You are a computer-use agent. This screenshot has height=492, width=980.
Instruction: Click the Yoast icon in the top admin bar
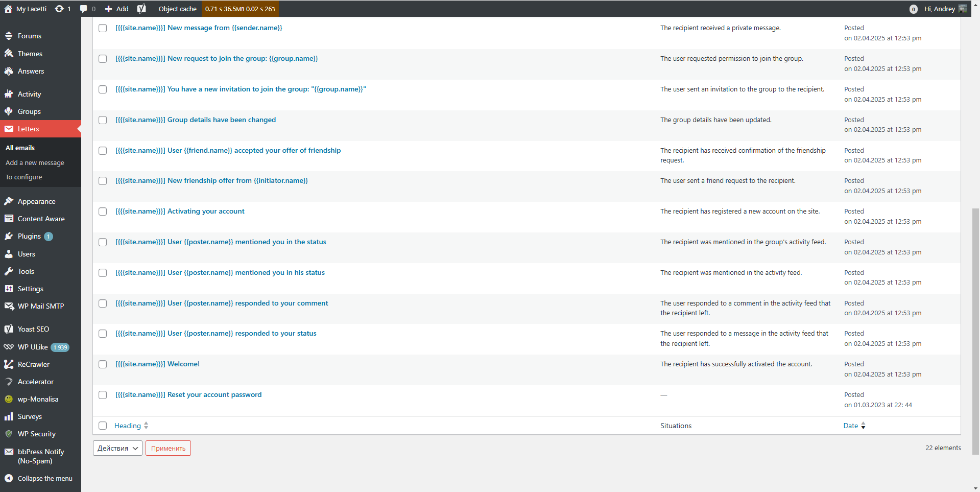click(141, 9)
